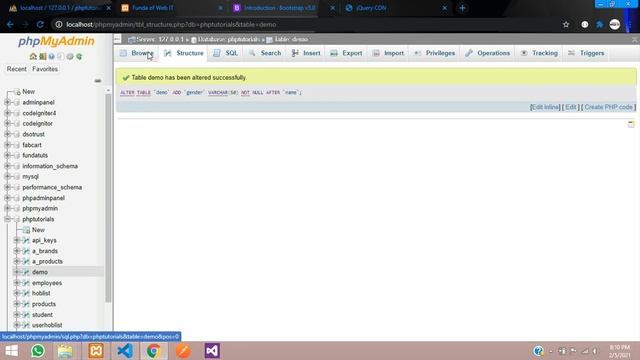The height and width of the screenshot is (360, 640).
Task: Go back using the browser back arrow
Action: (10, 24)
